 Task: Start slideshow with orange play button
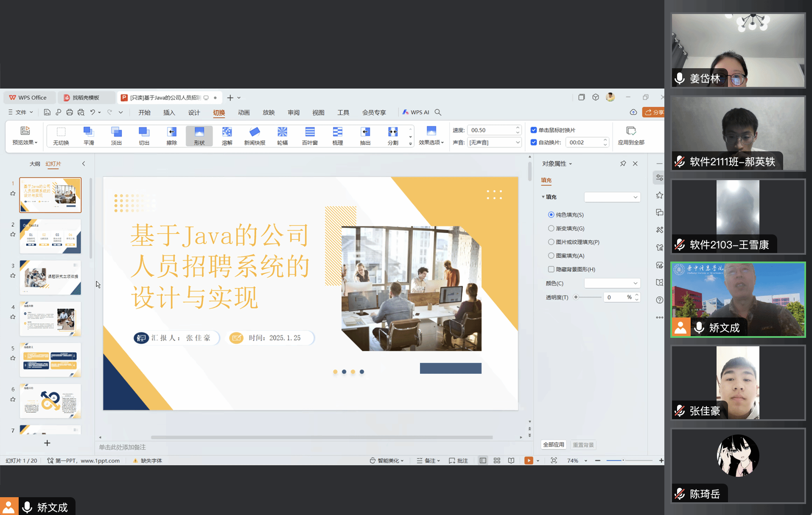[529, 461]
